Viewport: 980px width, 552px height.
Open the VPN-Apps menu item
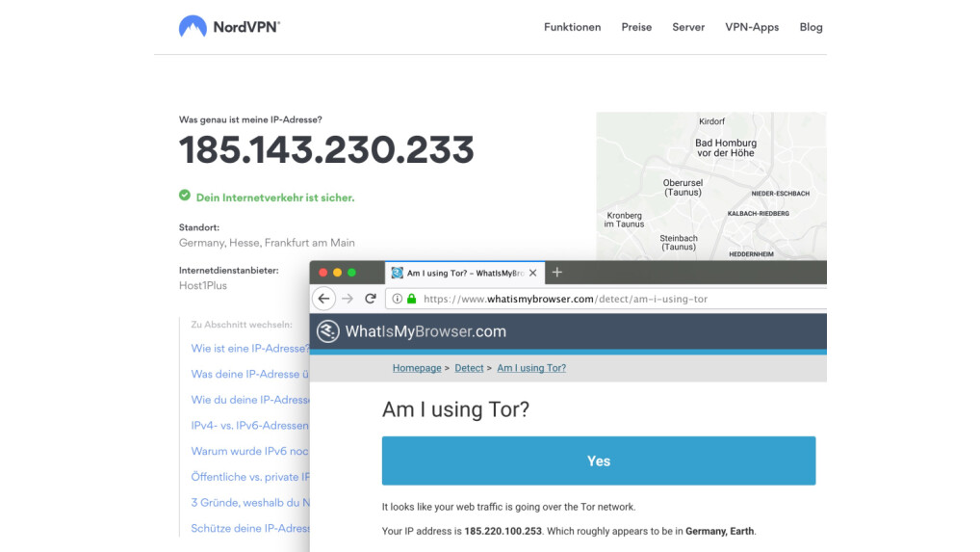tap(752, 28)
